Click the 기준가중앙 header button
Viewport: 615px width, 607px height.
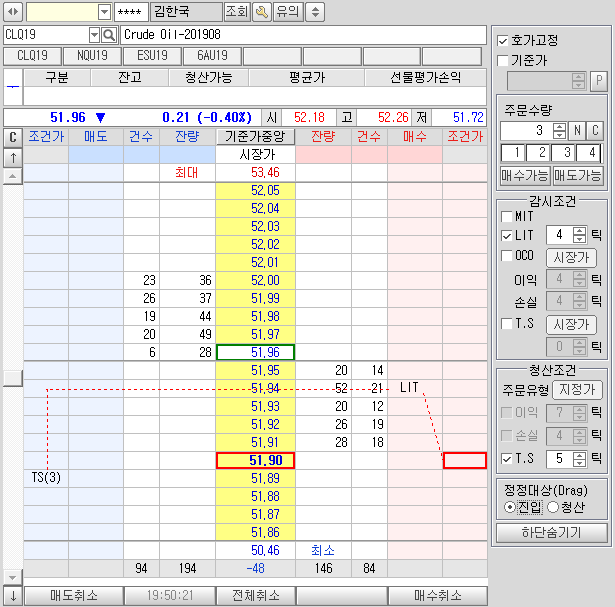coord(255,137)
